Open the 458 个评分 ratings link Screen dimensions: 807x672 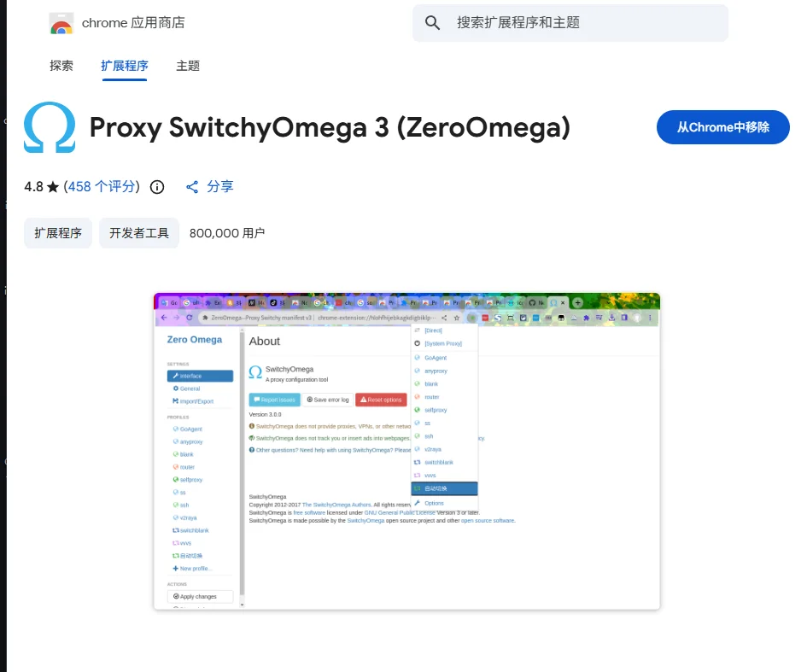[102, 186]
